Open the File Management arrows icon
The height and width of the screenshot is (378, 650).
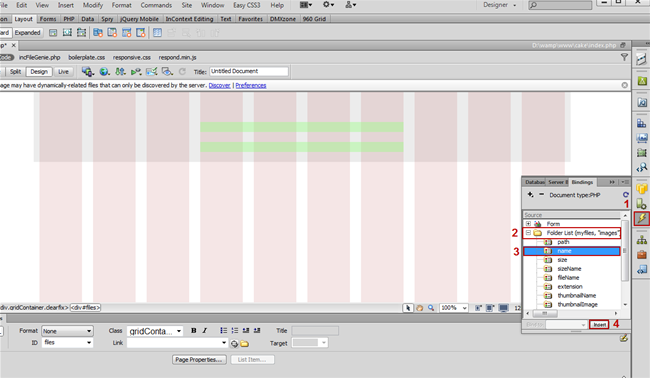[120, 72]
